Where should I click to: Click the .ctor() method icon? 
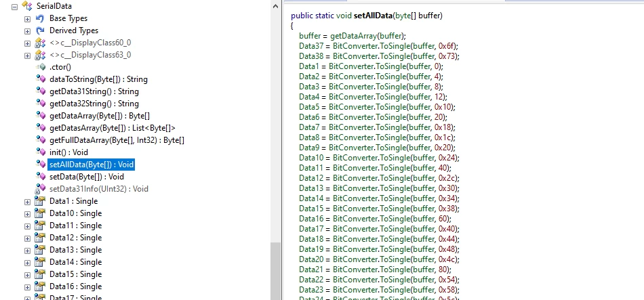click(x=40, y=67)
